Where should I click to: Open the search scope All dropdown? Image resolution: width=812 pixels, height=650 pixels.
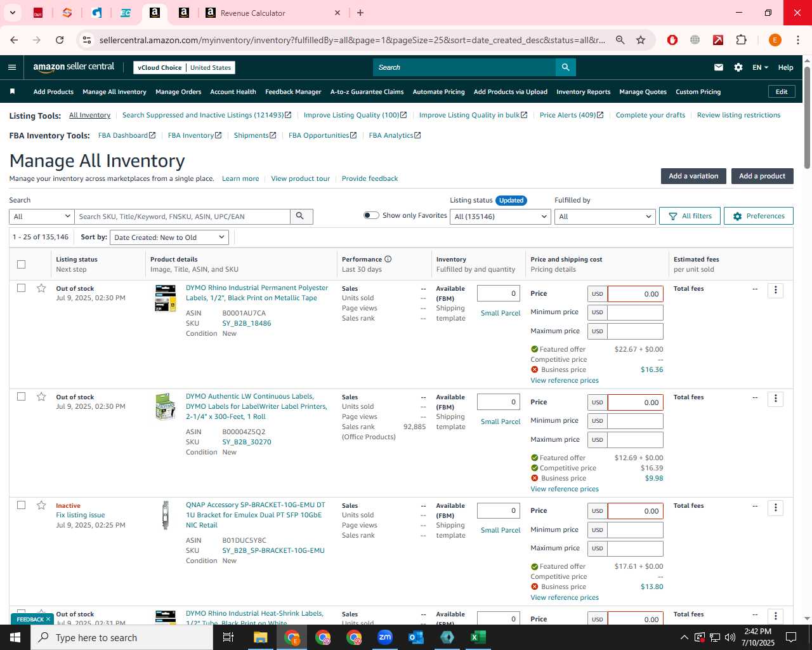pyautogui.click(x=42, y=216)
